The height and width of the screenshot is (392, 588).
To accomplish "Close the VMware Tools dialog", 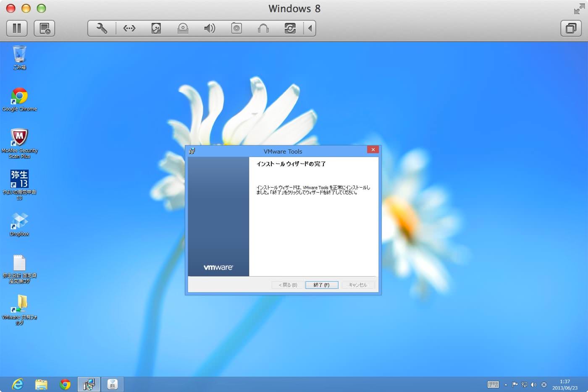I will click(x=373, y=150).
